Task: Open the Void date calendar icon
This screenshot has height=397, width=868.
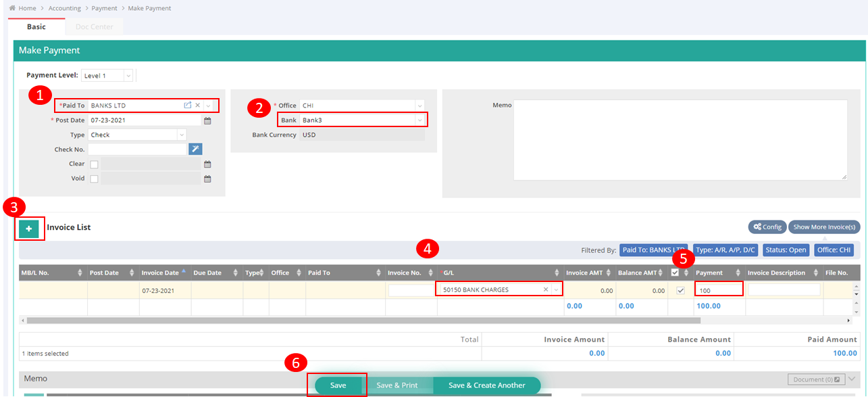Action: (208, 179)
